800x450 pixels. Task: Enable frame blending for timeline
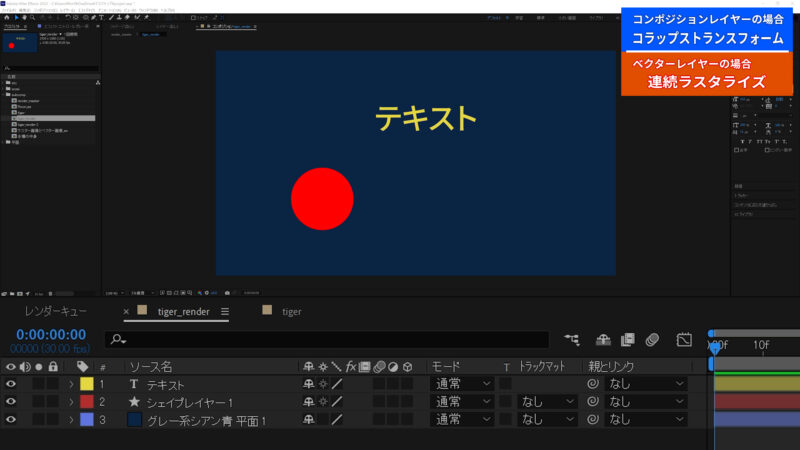pos(628,339)
